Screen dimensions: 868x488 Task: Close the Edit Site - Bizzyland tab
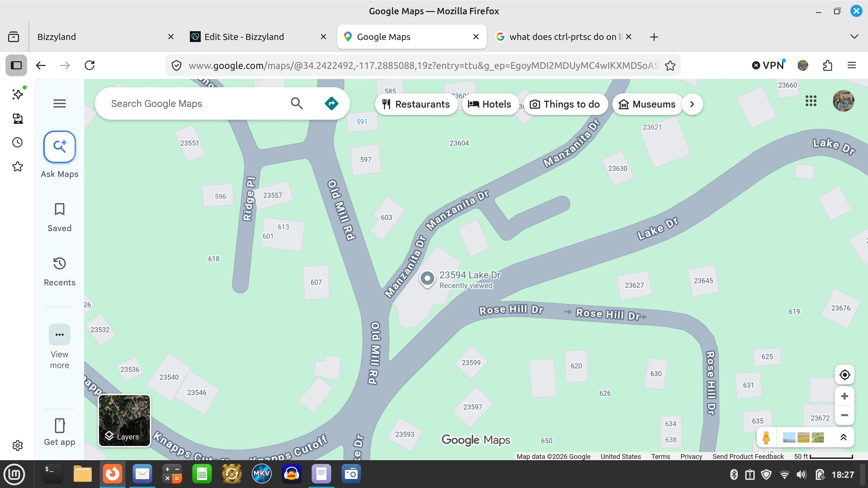point(323,37)
